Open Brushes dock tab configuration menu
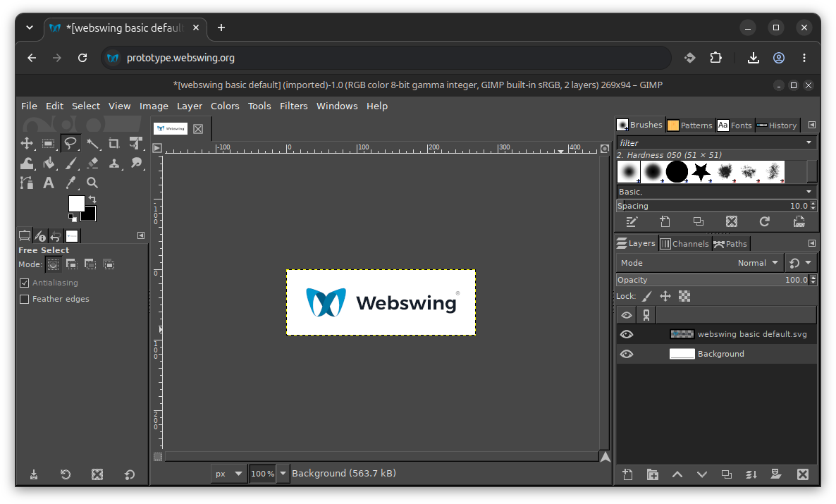Screen dimensions: 836x504 point(811,125)
